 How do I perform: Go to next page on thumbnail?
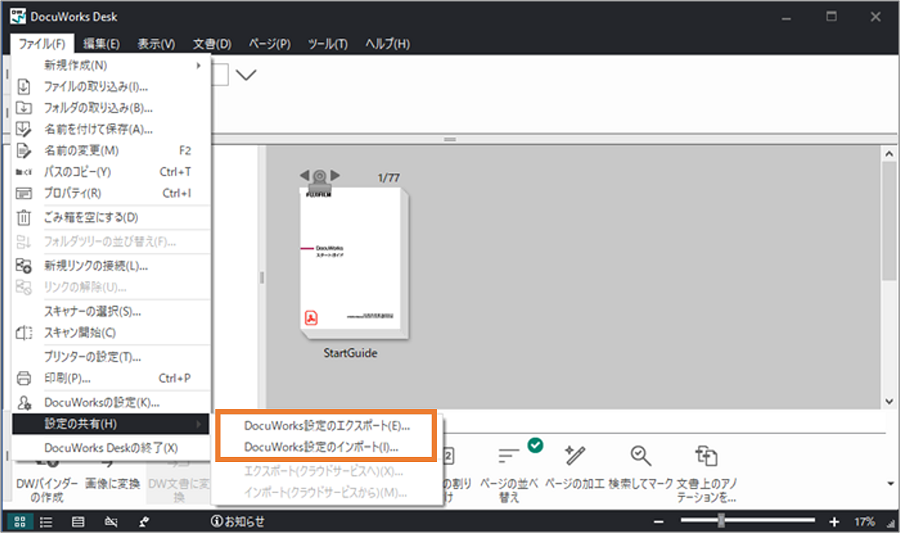click(335, 175)
